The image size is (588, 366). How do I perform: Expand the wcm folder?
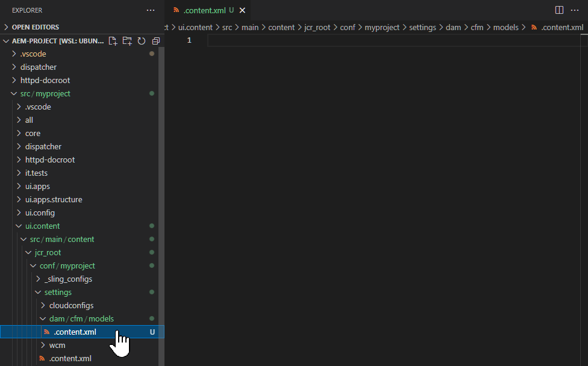click(79, 345)
